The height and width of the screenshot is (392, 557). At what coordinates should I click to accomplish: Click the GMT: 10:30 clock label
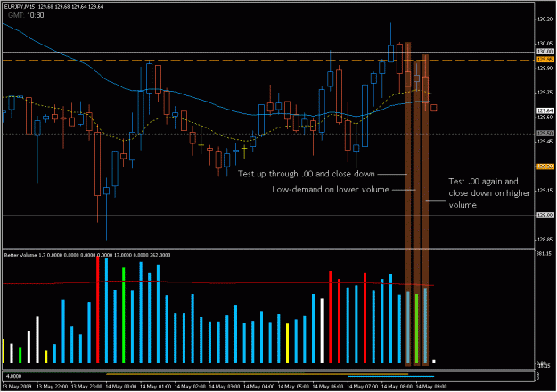[26, 15]
